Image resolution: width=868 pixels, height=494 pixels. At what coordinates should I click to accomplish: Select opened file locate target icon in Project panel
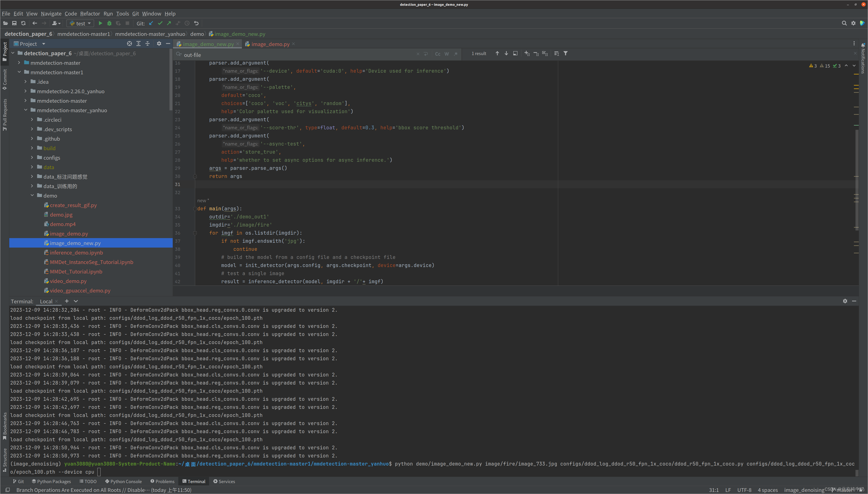point(129,44)
